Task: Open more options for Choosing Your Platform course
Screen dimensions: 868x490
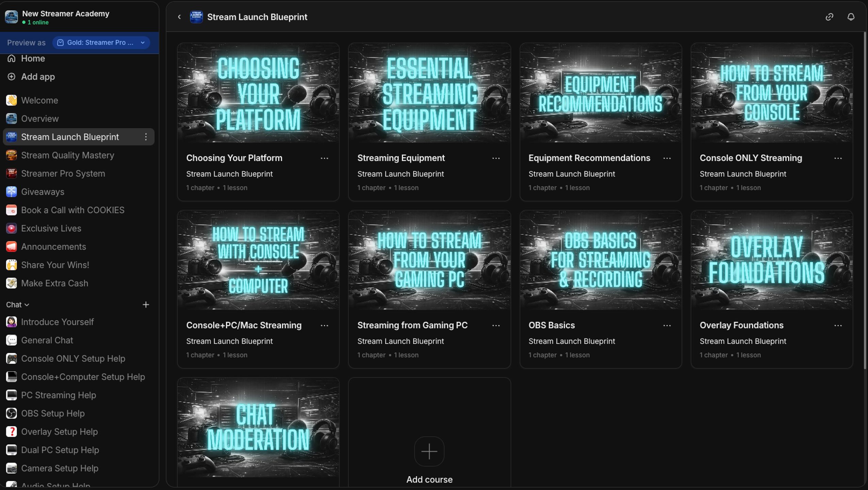Action: tap(324, 158)
